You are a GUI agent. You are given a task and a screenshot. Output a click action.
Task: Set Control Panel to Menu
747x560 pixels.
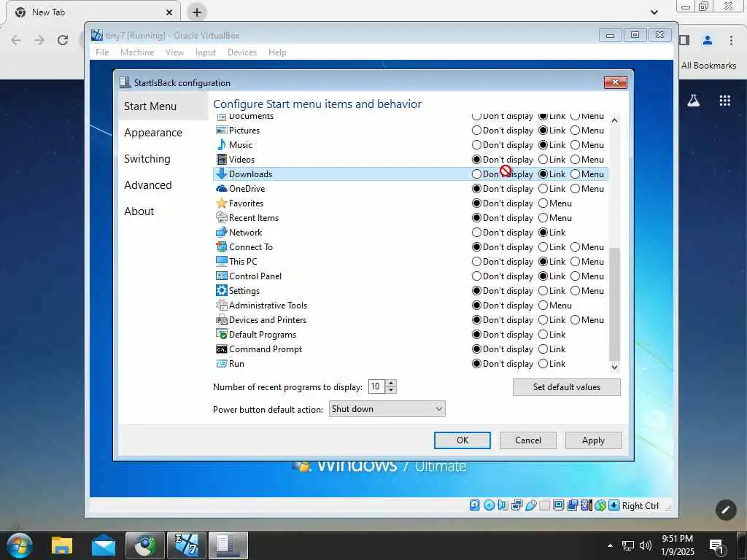(x=575, y=276)
